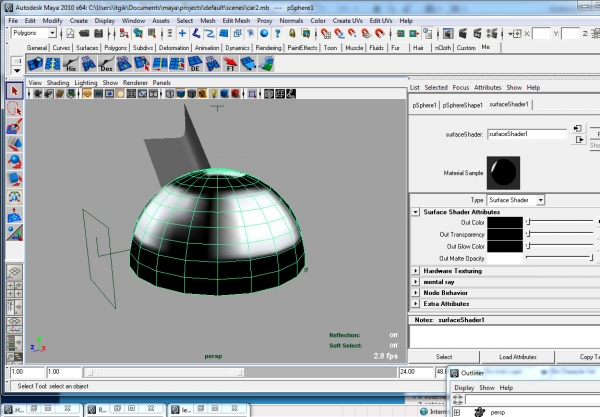This screenshot has width=600, height=417.
Task: Choose the Soft Modification tool
Action: [15, 215]
